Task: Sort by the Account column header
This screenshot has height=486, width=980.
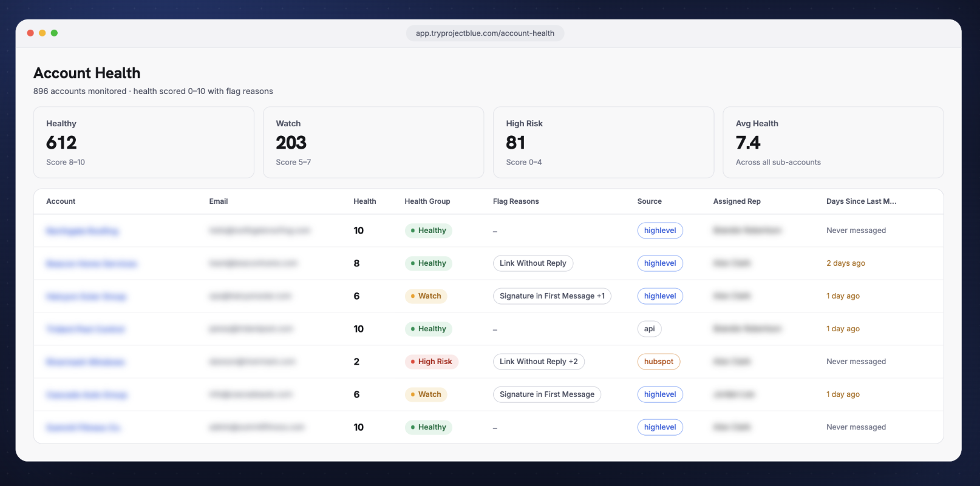Action: (61, 201)
